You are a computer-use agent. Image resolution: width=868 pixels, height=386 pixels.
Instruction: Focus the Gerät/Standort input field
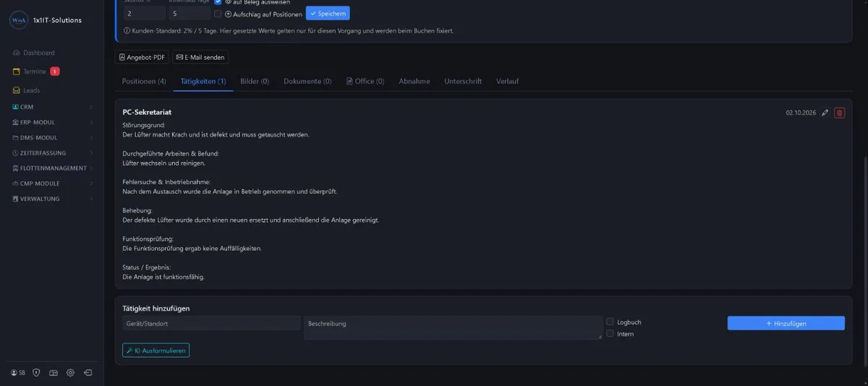211,323
